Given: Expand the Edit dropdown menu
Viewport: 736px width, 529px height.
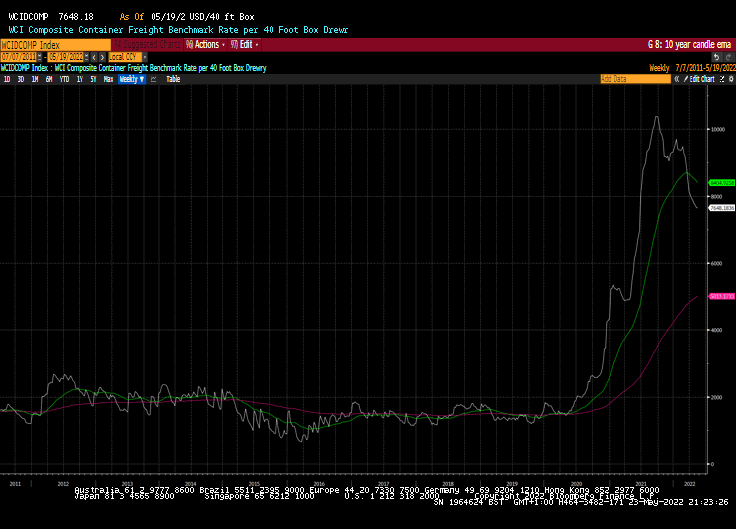Looking at the screenshot, I should click(245, 44).
